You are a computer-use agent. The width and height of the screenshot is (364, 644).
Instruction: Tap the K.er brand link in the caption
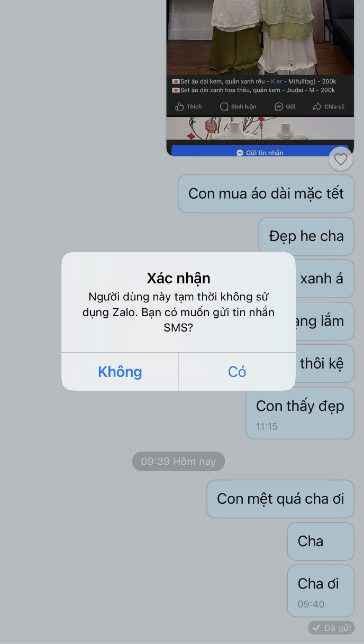[x=277, y=81]
